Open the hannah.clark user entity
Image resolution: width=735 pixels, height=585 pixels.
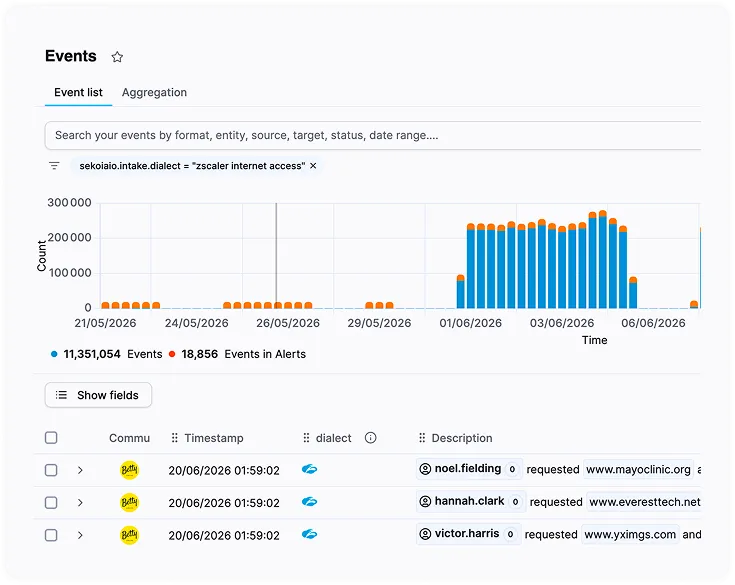(x=470, y=501)
